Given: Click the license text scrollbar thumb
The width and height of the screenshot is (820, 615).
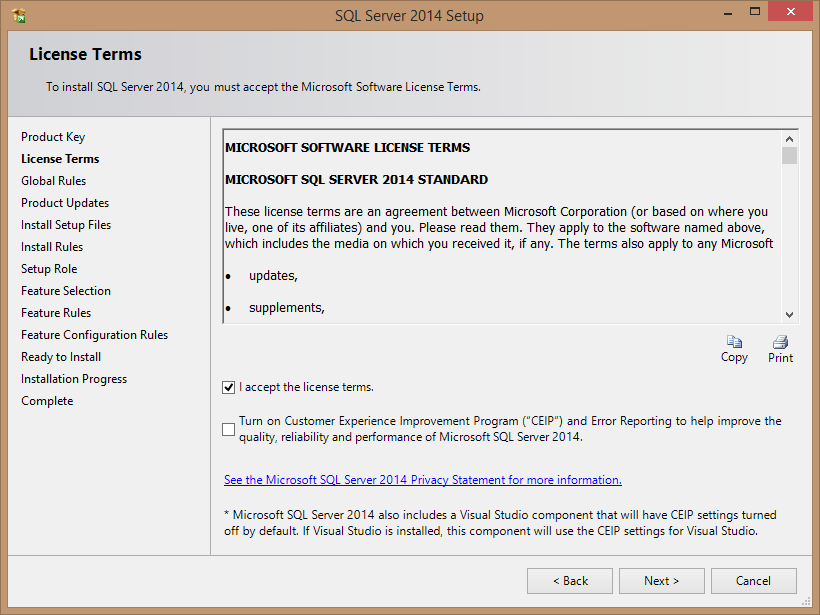Looking at the screenshot, I should [x=789, y=155].
